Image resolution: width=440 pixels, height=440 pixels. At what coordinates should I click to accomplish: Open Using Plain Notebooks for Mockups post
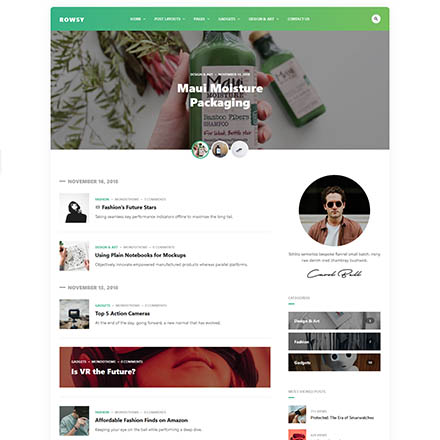[x=140, y=255]
